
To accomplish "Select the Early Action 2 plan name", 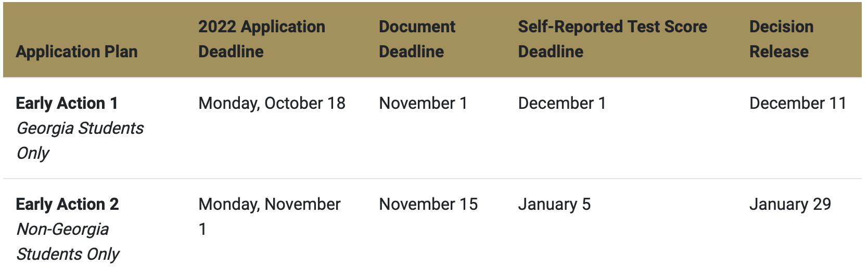I will click(68, 204).
